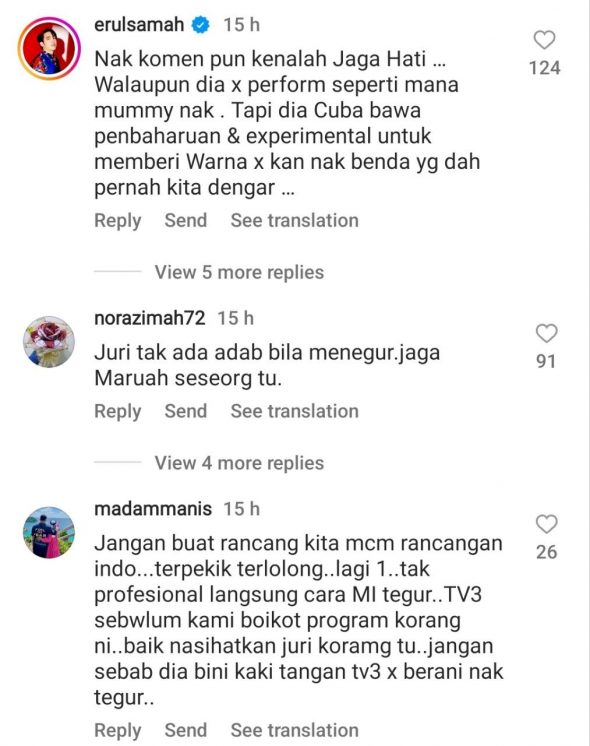Open madammanis's profile picture
This screenshot has width=590, height=746.
pyautogui.click(x=49, y=532)
